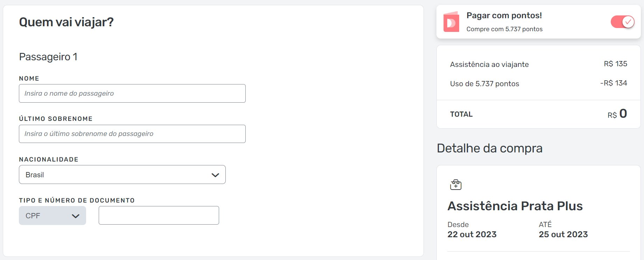Click the Uso de 5.737 pontos row
Viewport: 644px width, 260px height.
coord(538,83)
